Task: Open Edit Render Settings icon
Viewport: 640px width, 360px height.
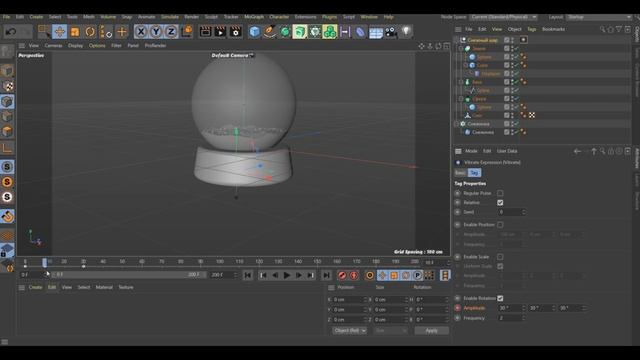Action: [236, 31]
